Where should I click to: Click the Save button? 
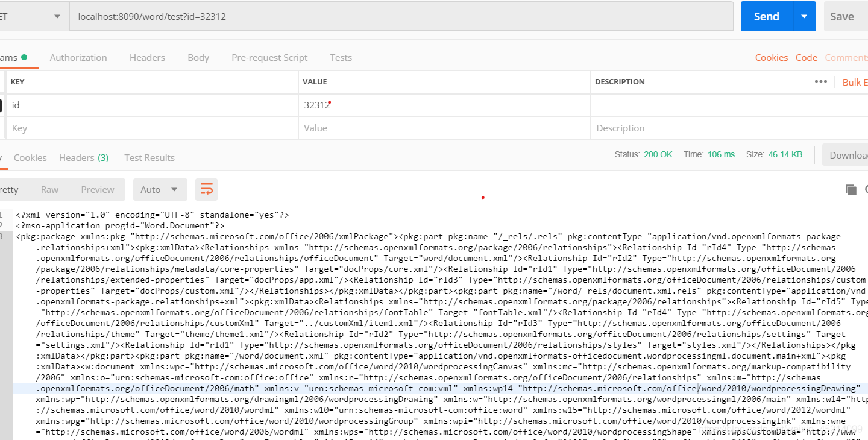click(841, 16)
